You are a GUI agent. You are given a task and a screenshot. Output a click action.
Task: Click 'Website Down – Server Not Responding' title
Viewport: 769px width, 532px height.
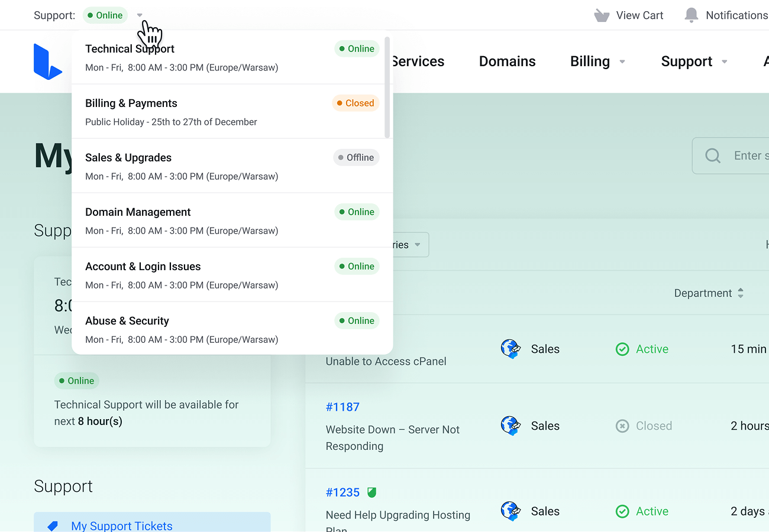coord(393,438)
